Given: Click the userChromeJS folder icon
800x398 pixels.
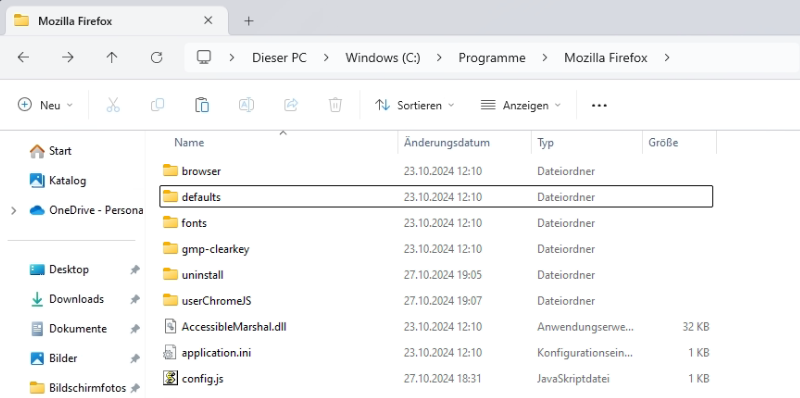Looking at the screenshot, I should (170, 301).
